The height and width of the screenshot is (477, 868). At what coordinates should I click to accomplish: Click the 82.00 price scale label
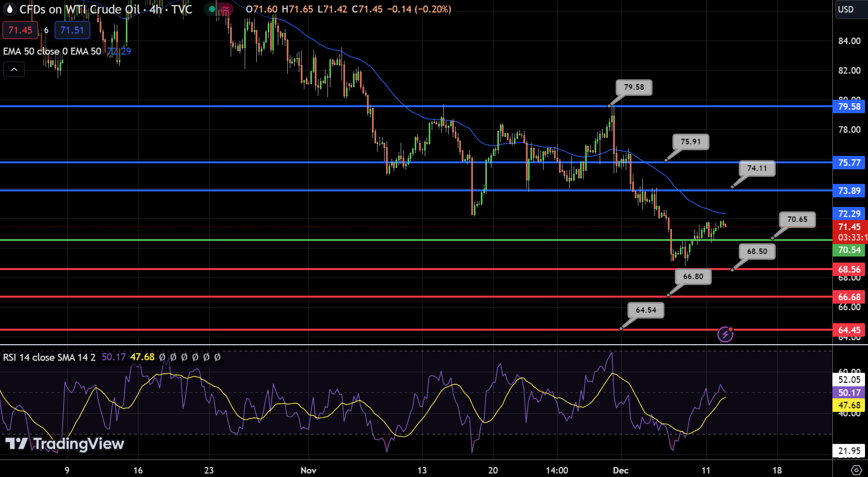849,71
